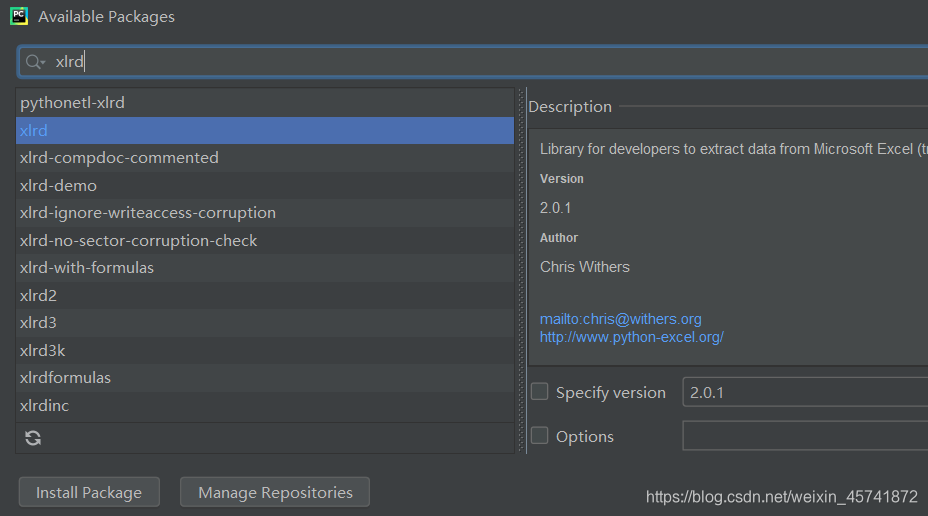The height and width of the screenshot is (516, 928).
Task: Click the search magnifier history icon
Action: (35, 62)
